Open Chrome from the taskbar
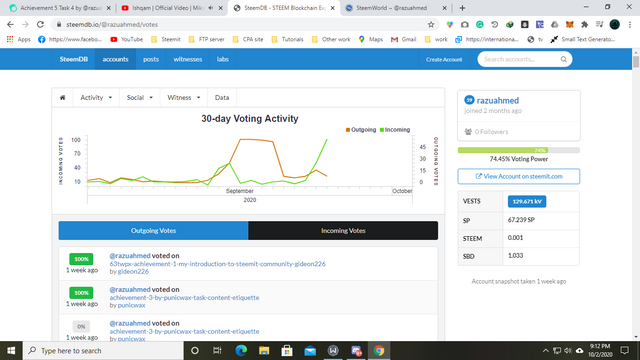This screenshot has width=640, height=360. 379,351
